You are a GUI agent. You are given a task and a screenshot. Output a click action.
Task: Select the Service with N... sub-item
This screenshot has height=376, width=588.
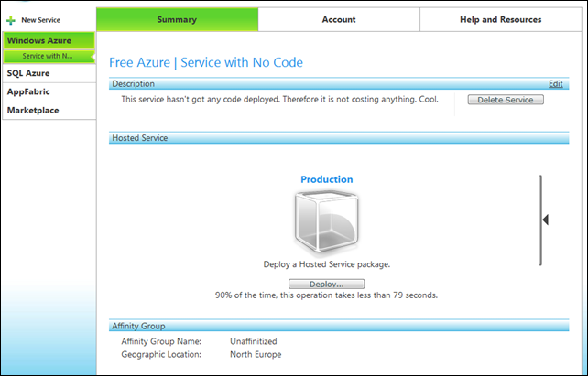coord(49,56)
